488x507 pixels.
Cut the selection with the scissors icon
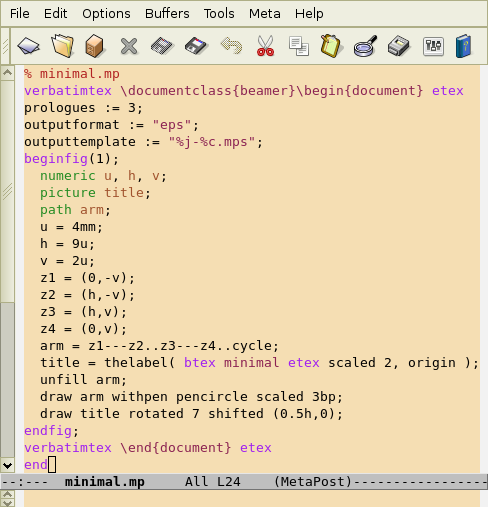(265, 46)
